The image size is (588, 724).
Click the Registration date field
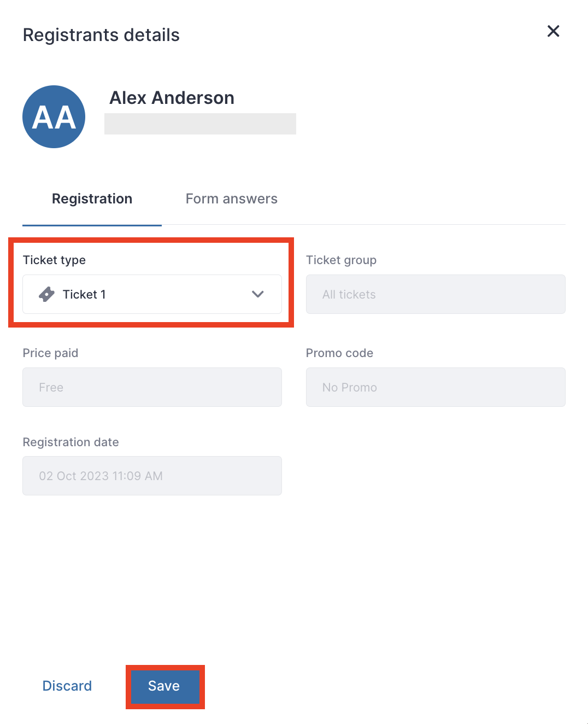[x=152, y=476]
